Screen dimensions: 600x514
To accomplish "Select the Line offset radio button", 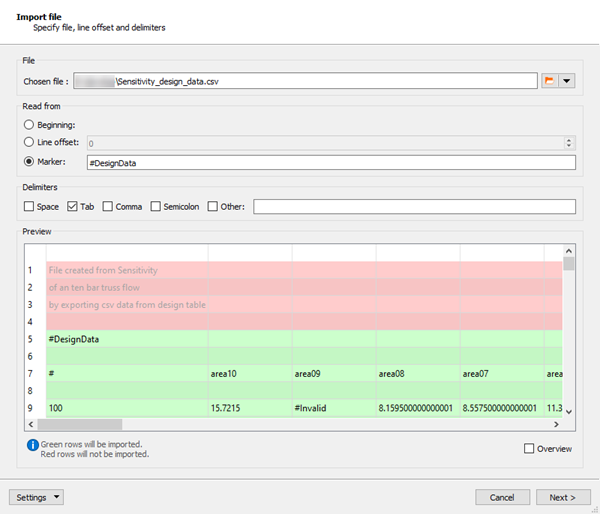I will (29, 142).
